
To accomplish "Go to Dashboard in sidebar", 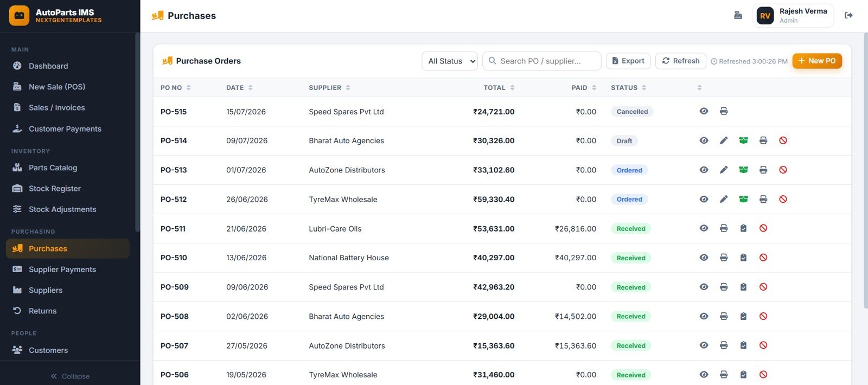I will 68,66.
